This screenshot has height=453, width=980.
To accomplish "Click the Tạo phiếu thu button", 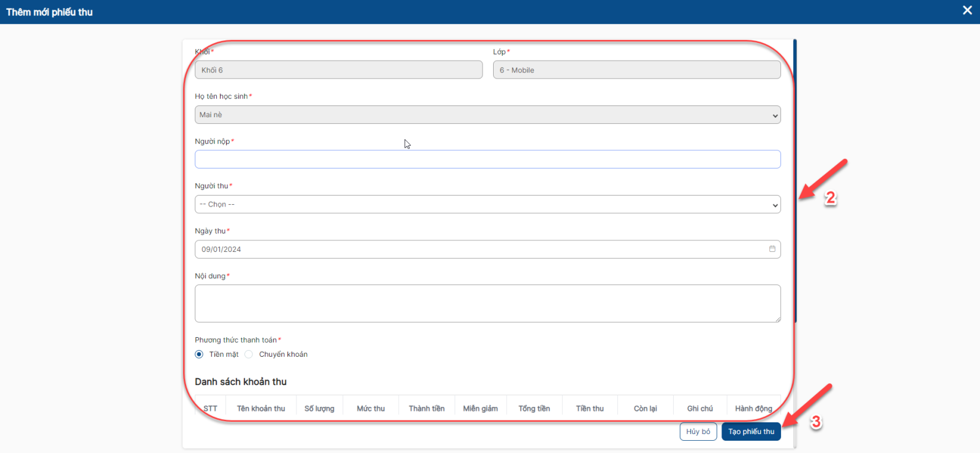I will [x=751, y=432].
